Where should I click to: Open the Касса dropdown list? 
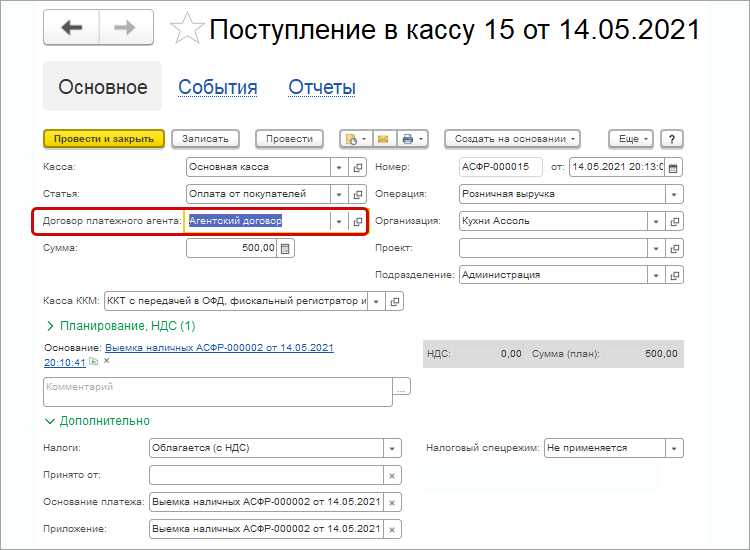pyautogui.click(x=339, y=167)
